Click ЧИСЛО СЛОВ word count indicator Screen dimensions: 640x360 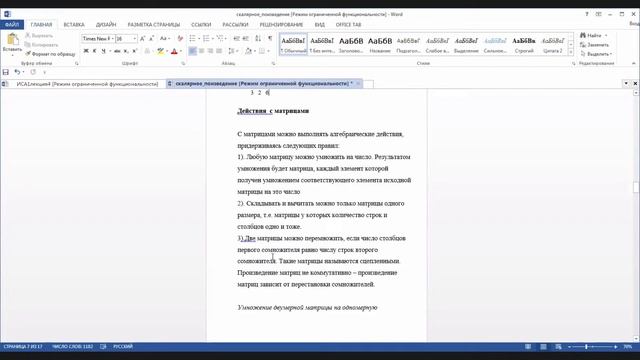(x=72, y=347)
